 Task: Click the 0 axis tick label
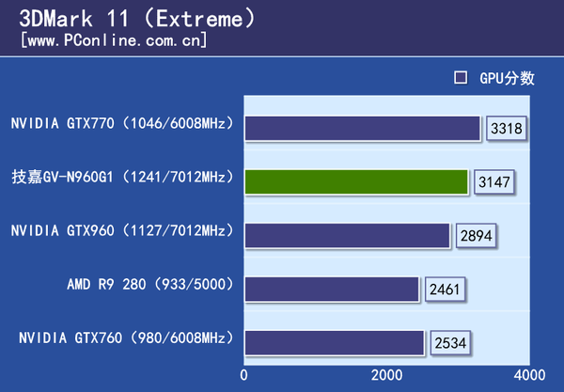point(243,375)
